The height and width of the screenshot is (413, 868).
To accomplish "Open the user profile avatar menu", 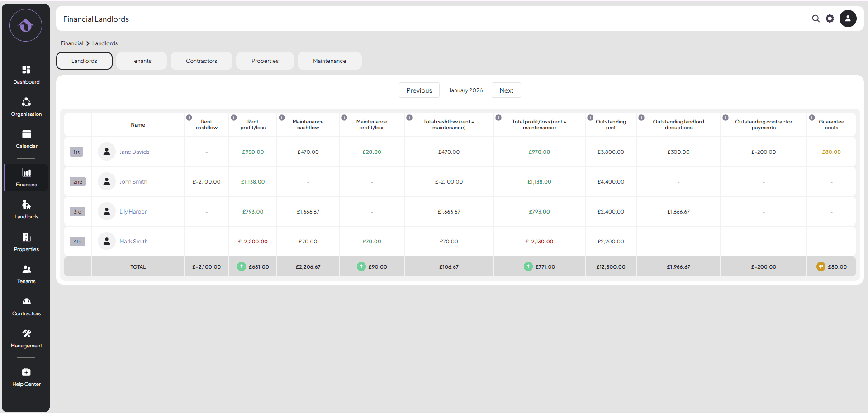I will (848, 19).
